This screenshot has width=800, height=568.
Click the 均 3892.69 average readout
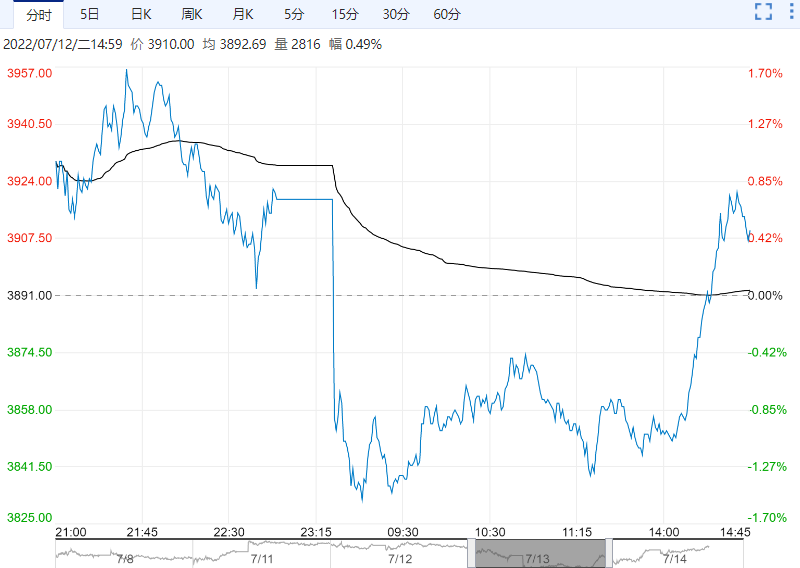pyautogui.click(x=234, y=44)
